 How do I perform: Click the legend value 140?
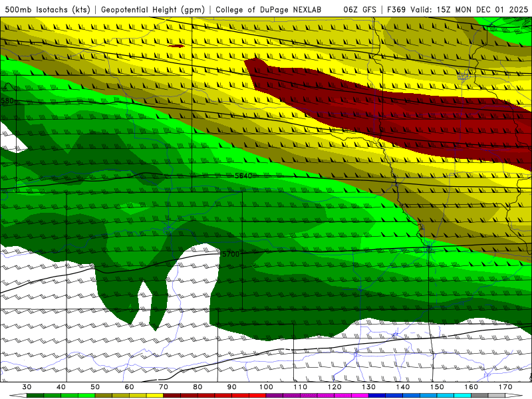[x=403, y=387]
